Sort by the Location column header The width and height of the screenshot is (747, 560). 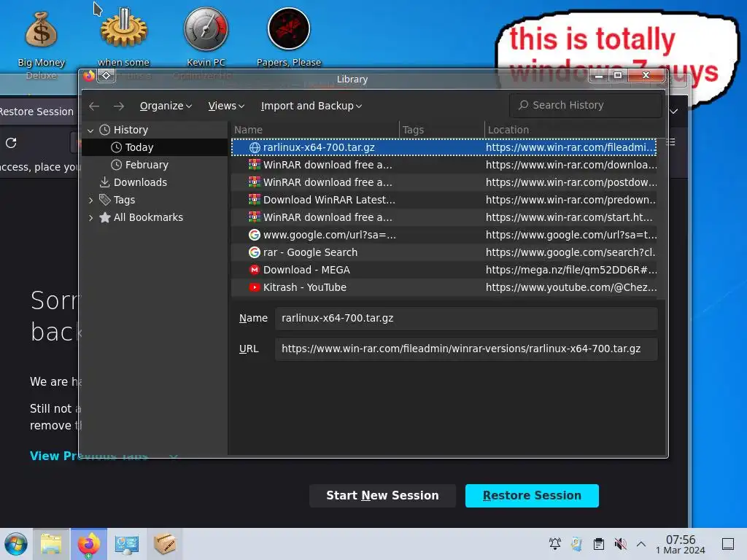point(574,130)
